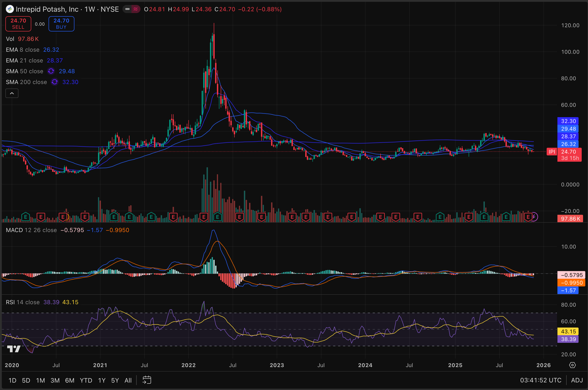Switch to the YTD time range
This screenshot has height=390, width=588.
pyautogui.click(x=86, y=380)
